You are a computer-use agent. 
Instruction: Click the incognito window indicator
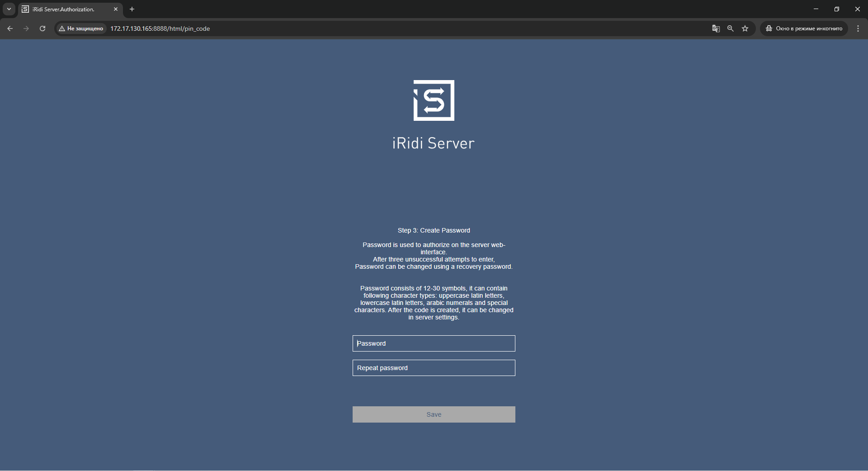804,29
